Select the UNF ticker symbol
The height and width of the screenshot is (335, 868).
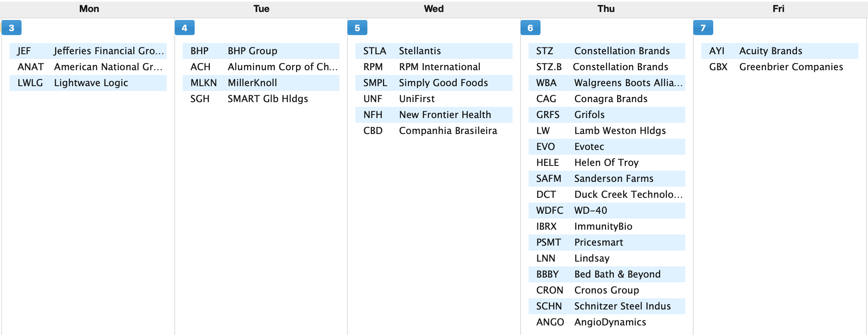pos(373,99)
